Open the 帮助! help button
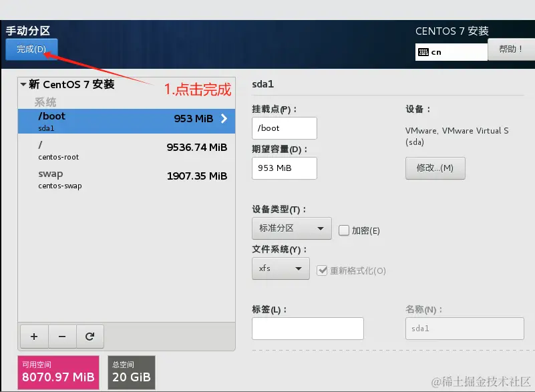This screenshot has height=392, width=535. pos(511,49)
